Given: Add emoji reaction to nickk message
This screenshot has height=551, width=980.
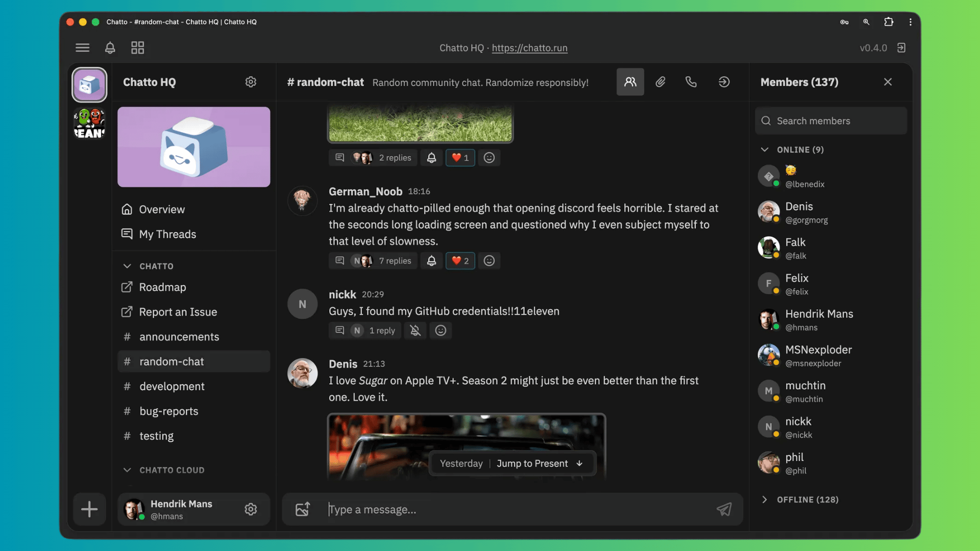Looking at the screenshot, I should pos(440,331).
